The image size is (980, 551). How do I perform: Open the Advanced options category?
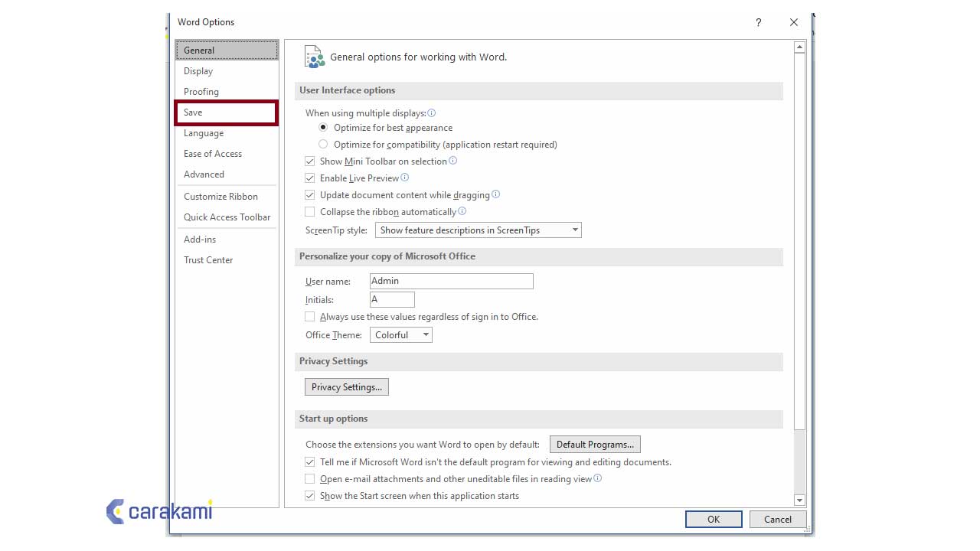click(x=227, y=174)
